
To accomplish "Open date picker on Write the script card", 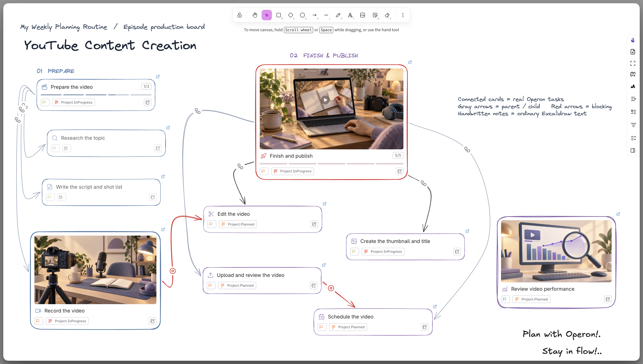I will point(61,197).
